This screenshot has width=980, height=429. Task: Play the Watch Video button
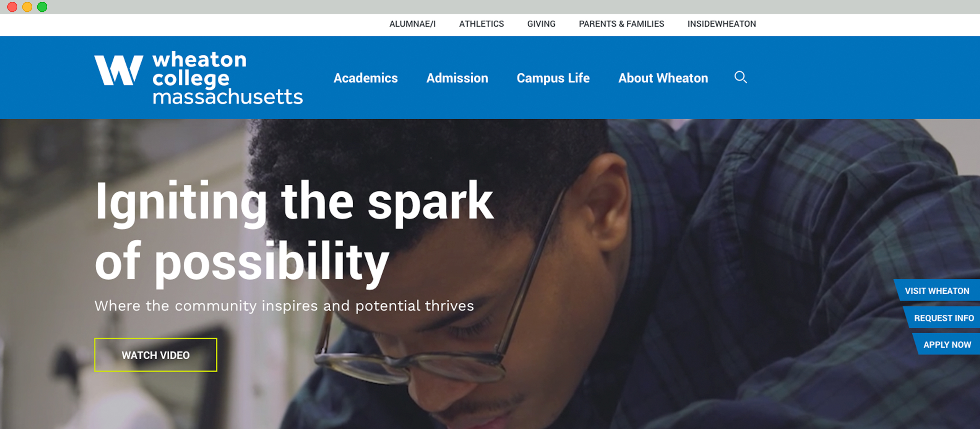[x=156, y=355]
